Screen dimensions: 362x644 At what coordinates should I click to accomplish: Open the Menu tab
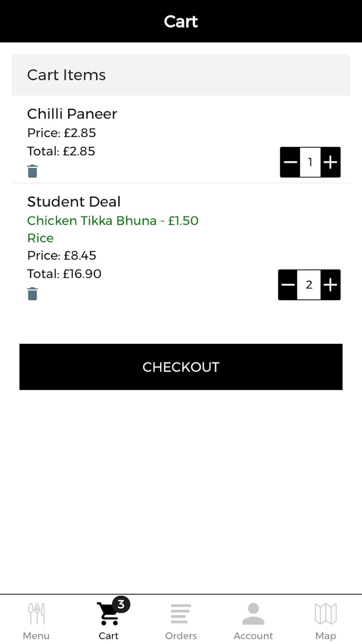pos(36,620)
